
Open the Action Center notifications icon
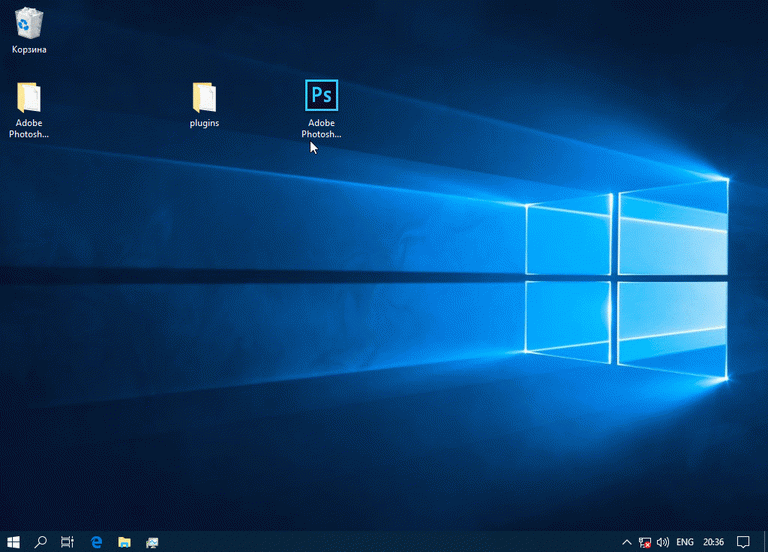[743, 542]
